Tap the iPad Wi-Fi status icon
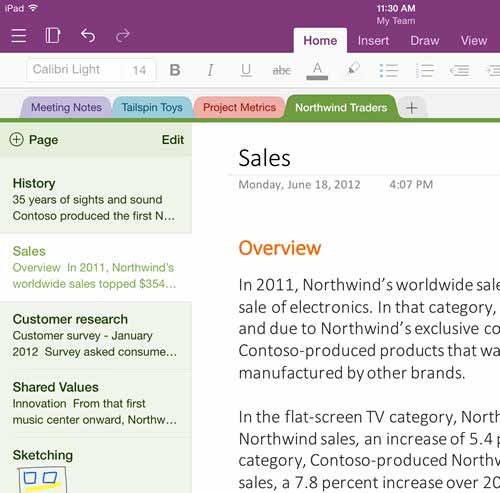The image size is (500, 493). [x=33, y=8]
